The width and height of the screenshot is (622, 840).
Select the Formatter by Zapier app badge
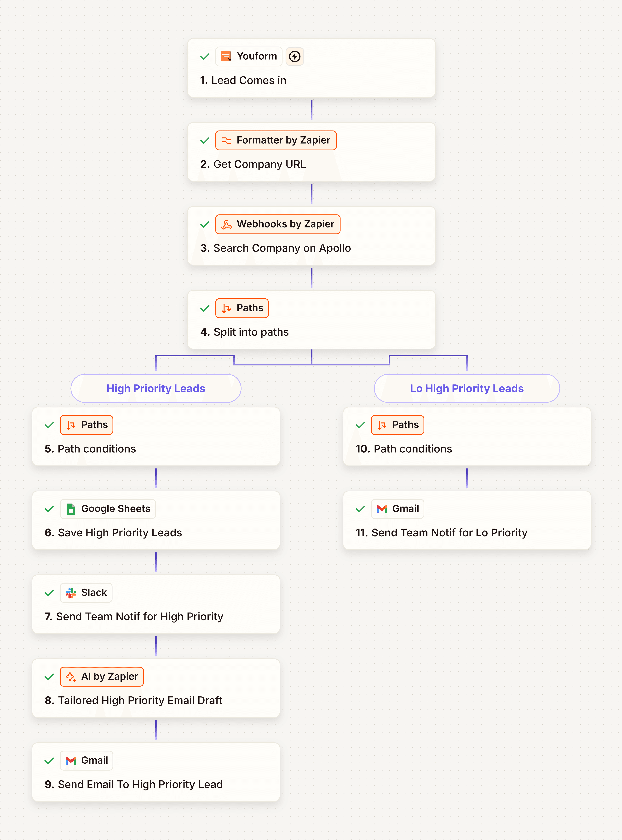click(x=276, y=140)
